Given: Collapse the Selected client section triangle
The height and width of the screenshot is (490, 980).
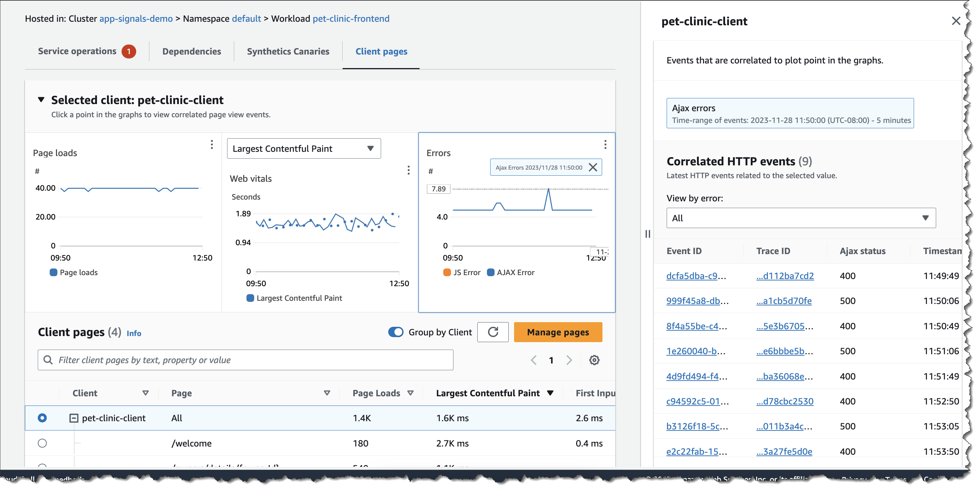Looking at the screenshot, I should click(x=41, y=100).
